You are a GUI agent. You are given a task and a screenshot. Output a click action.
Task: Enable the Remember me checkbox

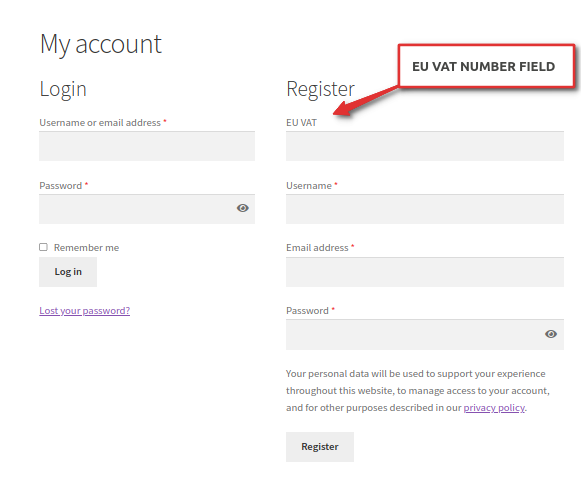[x=43, y=247]
